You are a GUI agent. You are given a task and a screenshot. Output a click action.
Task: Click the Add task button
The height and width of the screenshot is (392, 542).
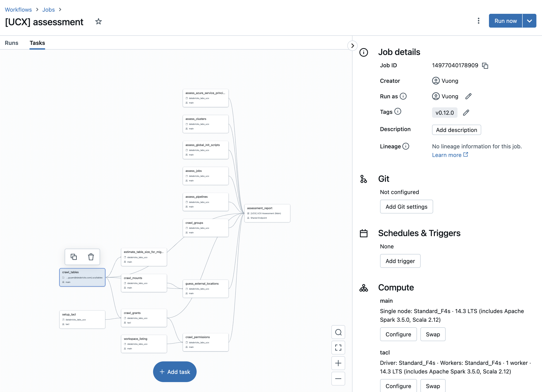175,372
